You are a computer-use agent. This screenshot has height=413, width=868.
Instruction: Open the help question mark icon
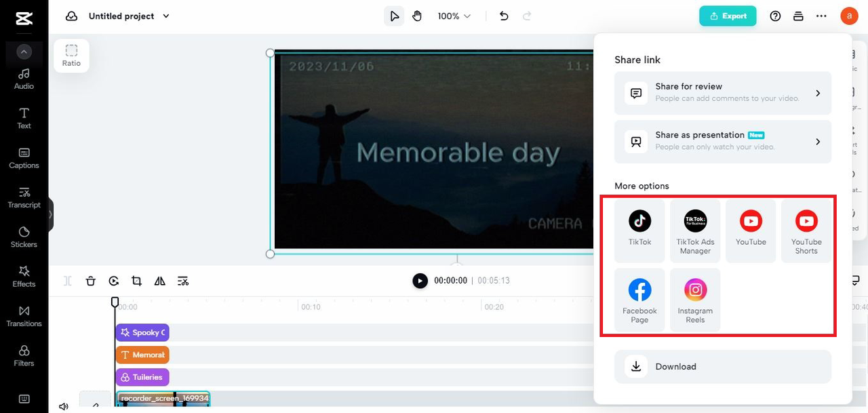pyautogui.click(x=775, y=16)
